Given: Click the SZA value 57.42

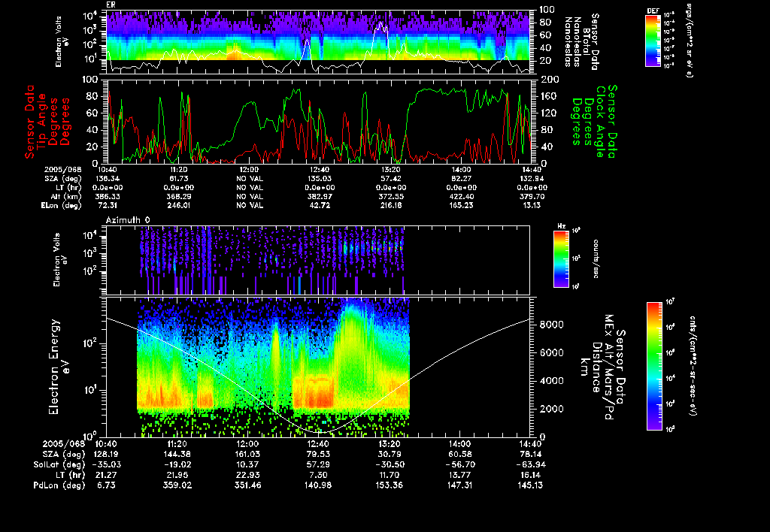Looking at the screenshot, I should (x=391, y=179).
